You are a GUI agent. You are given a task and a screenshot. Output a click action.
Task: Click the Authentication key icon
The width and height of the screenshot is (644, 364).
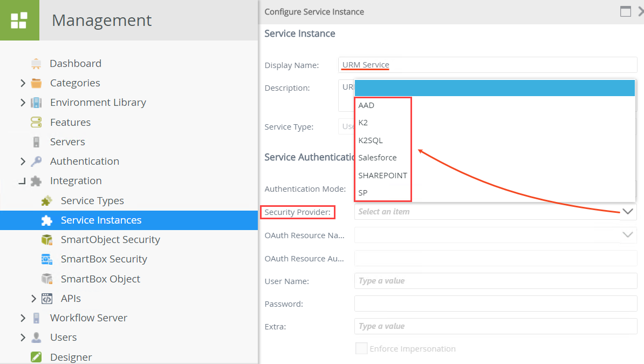[36, 161]
